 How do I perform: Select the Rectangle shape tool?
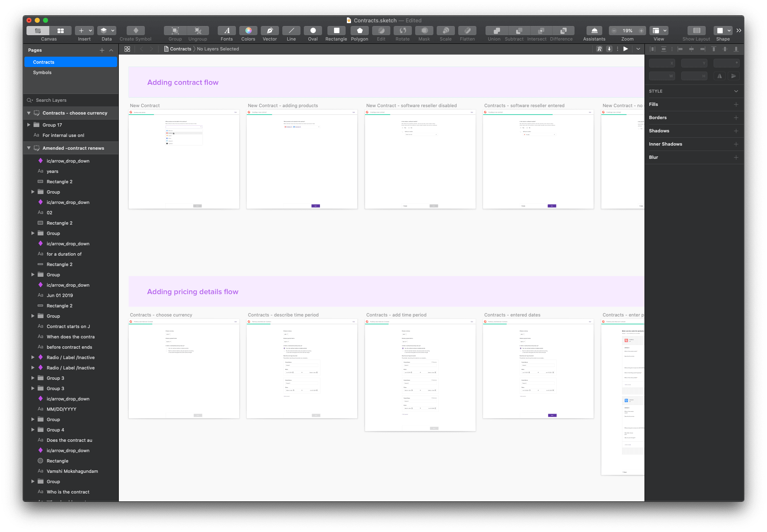pyautogui.click(x=337, y=31)
